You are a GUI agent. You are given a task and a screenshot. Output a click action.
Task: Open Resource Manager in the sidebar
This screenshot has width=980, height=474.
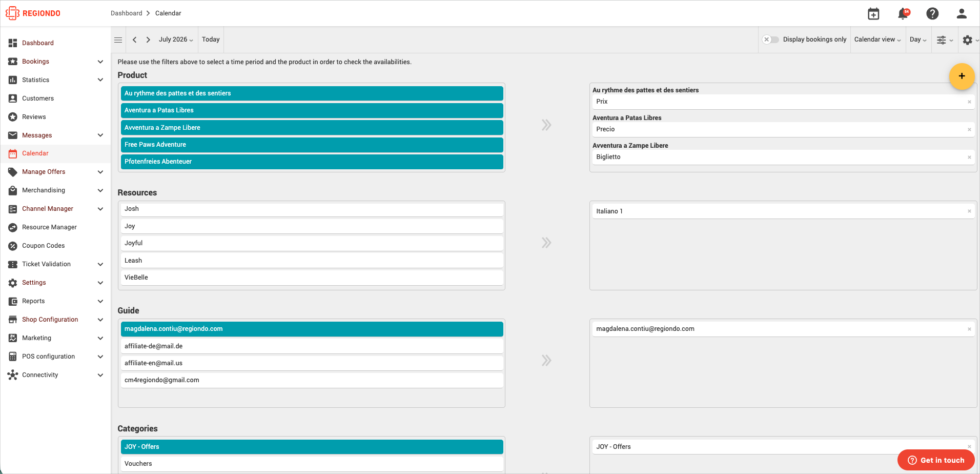pos(49,227)
